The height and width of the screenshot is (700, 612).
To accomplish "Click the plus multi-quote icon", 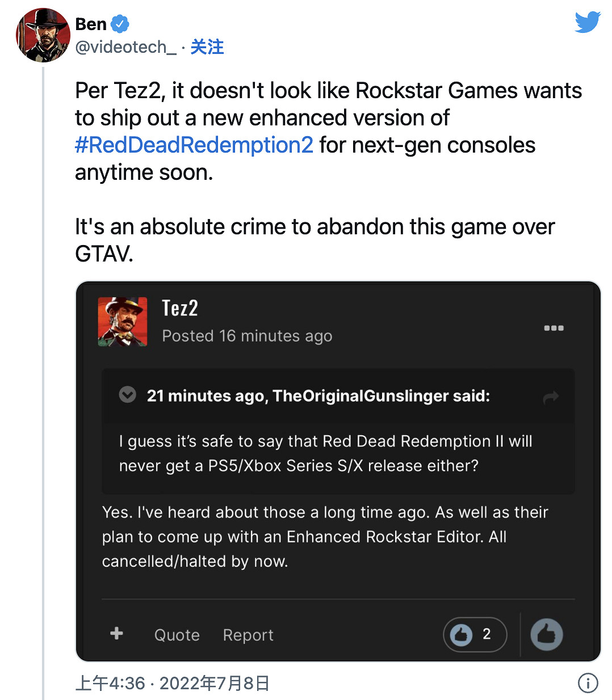I will point(117,633).
